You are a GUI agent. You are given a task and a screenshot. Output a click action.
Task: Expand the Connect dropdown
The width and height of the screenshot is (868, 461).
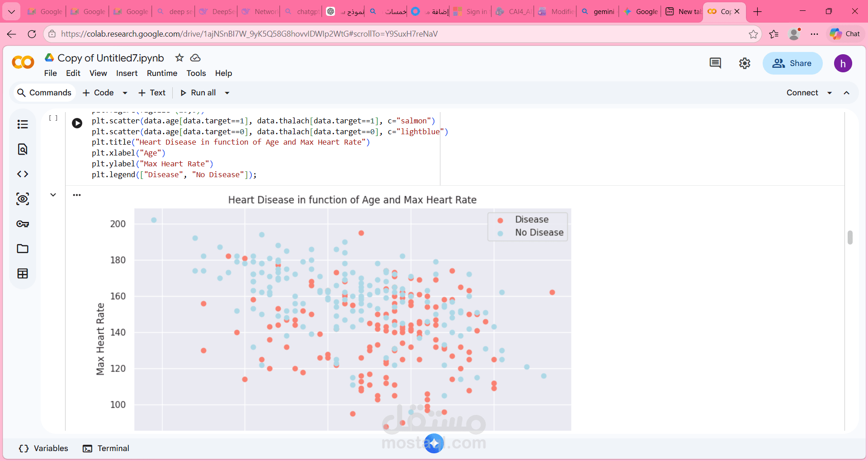click(830, 93)
